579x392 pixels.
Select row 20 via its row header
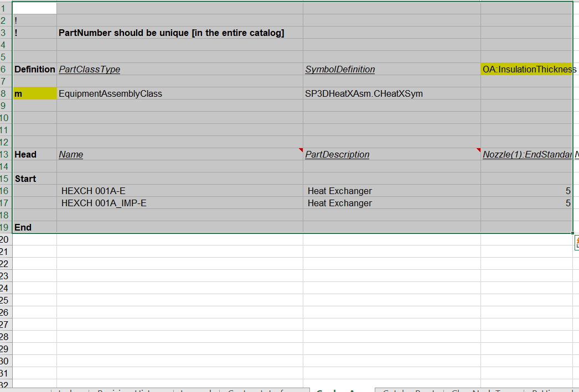pyautogui.click(x=5, y=239)
